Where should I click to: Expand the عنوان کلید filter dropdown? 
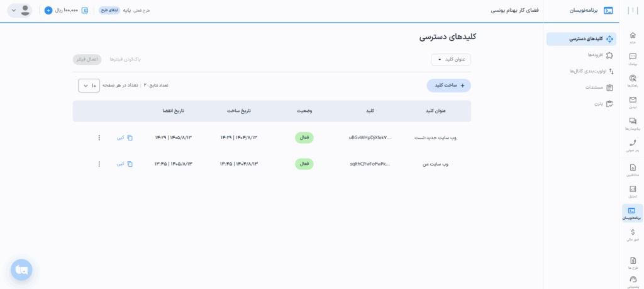450,59
